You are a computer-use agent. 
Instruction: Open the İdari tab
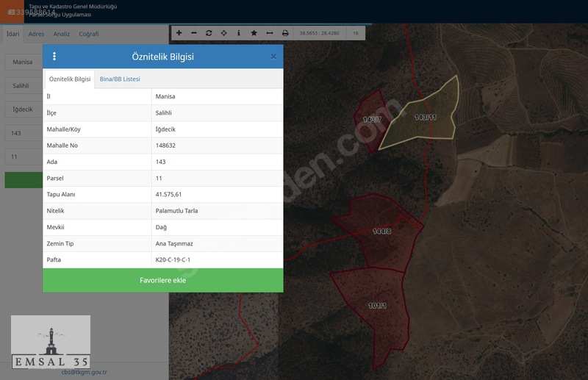(x=12, y=34)
